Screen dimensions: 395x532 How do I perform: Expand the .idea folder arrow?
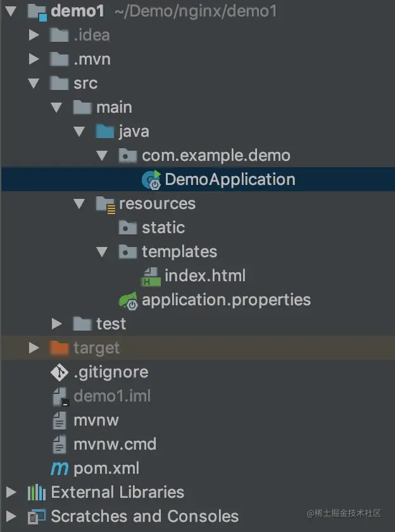click(x=34, y=35)
